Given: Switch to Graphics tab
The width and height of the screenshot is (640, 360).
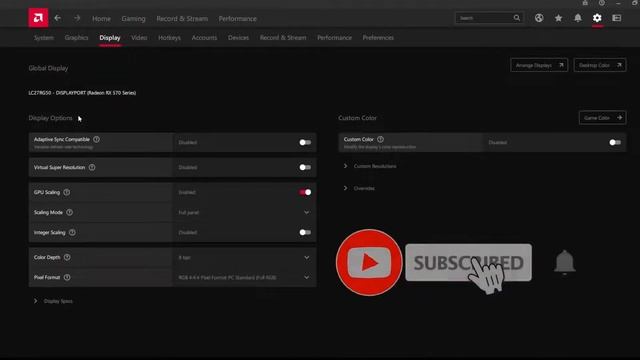Looking at the screenshot, I should [x=76, y=38].
